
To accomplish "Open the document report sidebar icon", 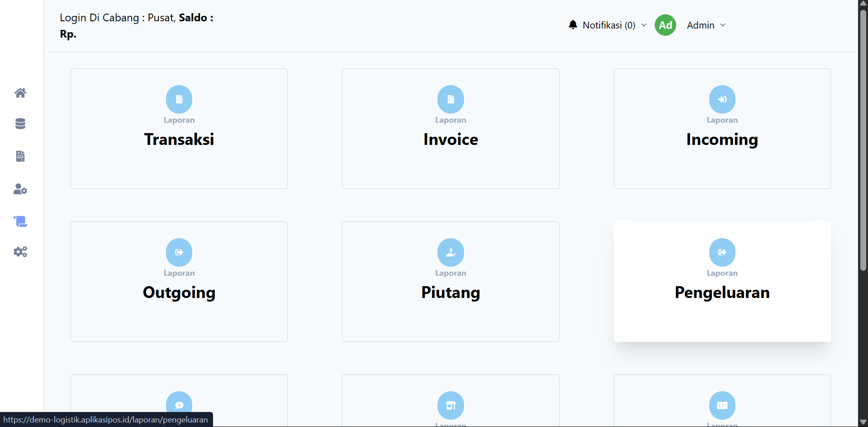I will coord(20,156).
